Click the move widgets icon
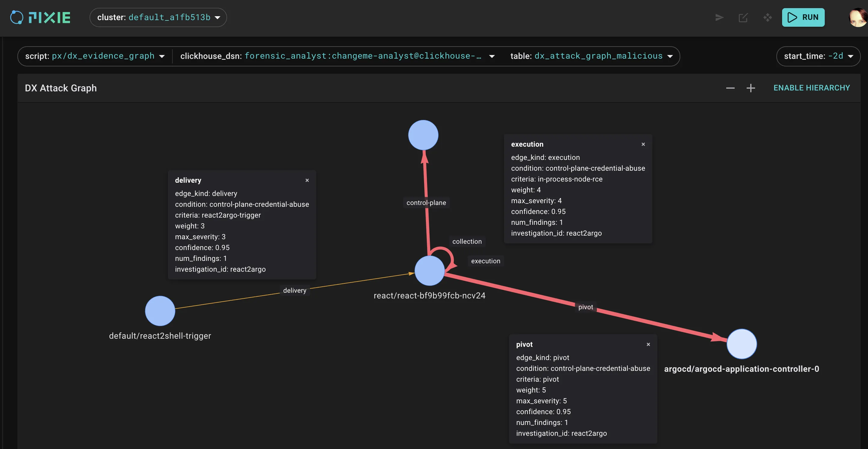Viewport: 868px width, 449px height. click(x=768, y=17)
